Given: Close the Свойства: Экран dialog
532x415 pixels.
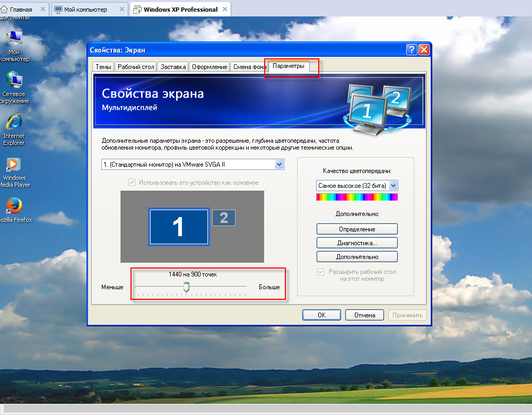Looking at the screenshot, I should click(x=424, y=50).
